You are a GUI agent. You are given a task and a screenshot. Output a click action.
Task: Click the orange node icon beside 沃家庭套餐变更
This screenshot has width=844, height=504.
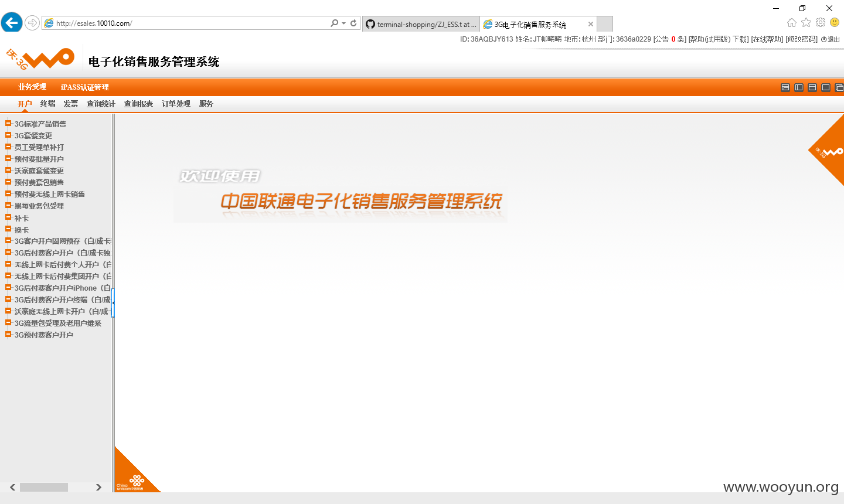[x=8, y=170]
